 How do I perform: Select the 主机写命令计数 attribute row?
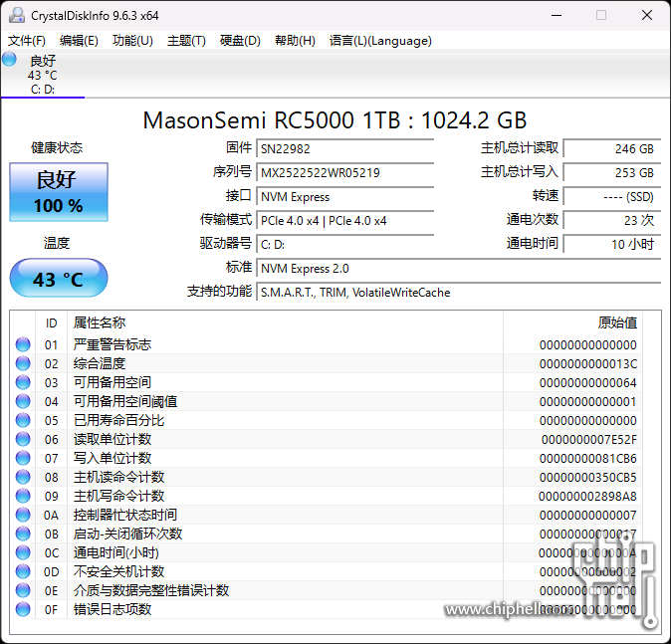[327, 496]
